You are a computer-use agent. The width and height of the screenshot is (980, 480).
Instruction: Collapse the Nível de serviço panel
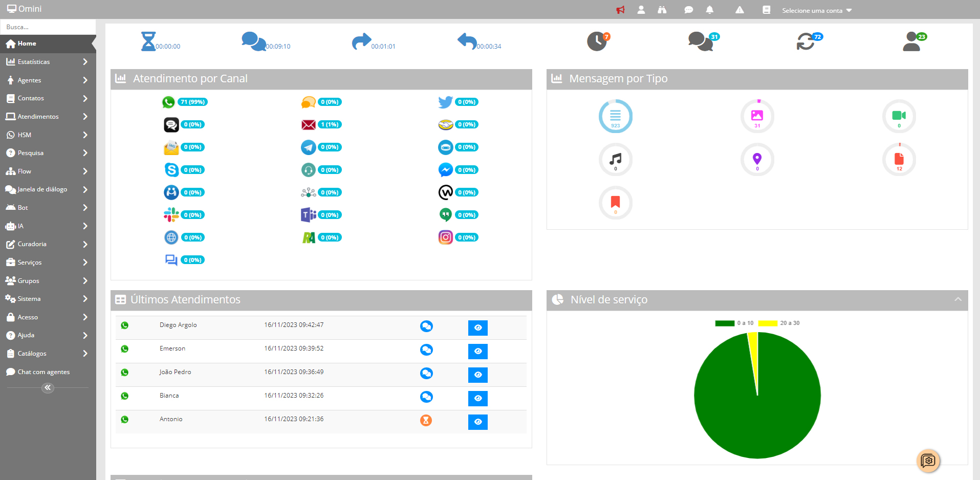point(957,299)
